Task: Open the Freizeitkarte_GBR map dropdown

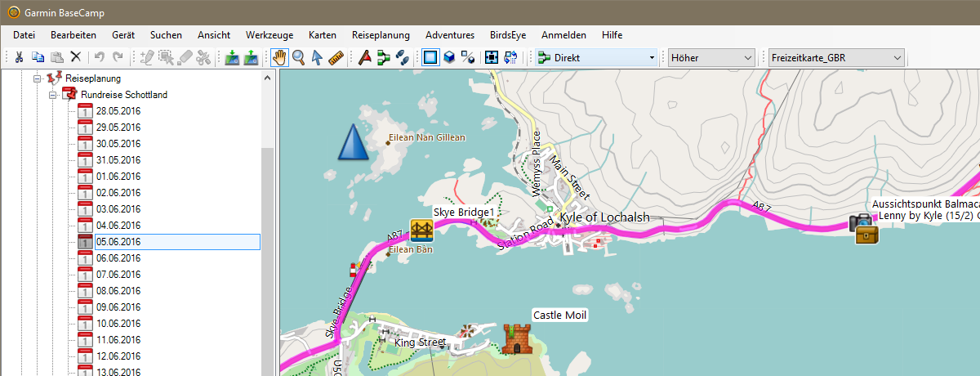Action: [837, 57]
